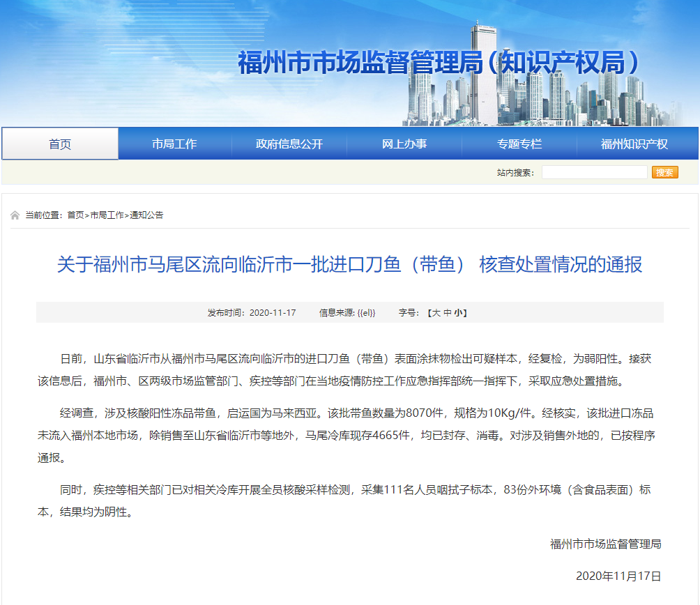The image size is (700, 605).
Task: Open the 专题专栏 menu item
Action: pyautogui.click(x=519, y=144)
